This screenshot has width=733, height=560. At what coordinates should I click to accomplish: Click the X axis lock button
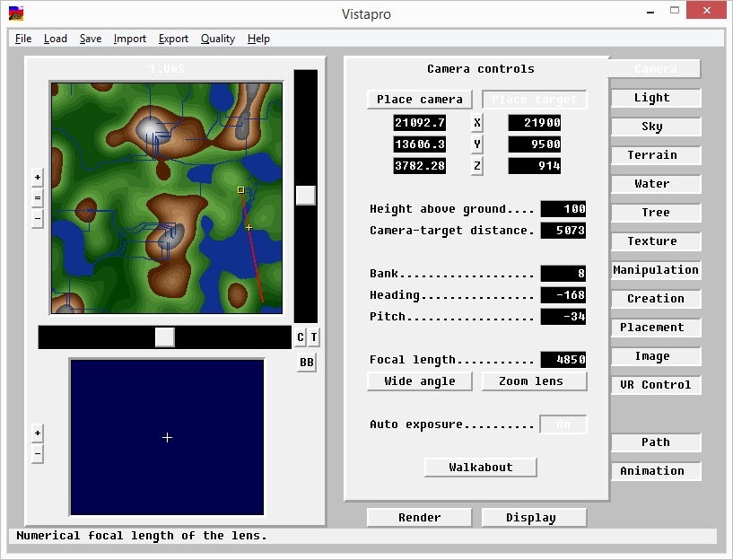click(x=476, y=123)
